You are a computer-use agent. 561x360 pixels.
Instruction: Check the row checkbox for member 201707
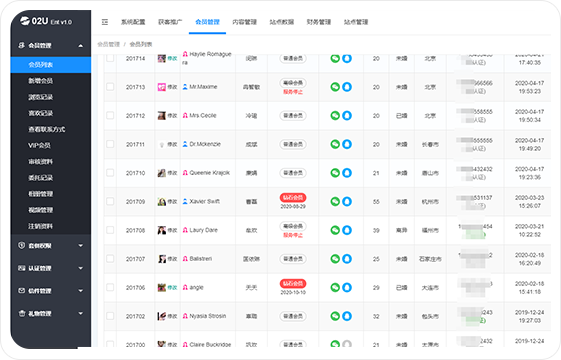110,258
